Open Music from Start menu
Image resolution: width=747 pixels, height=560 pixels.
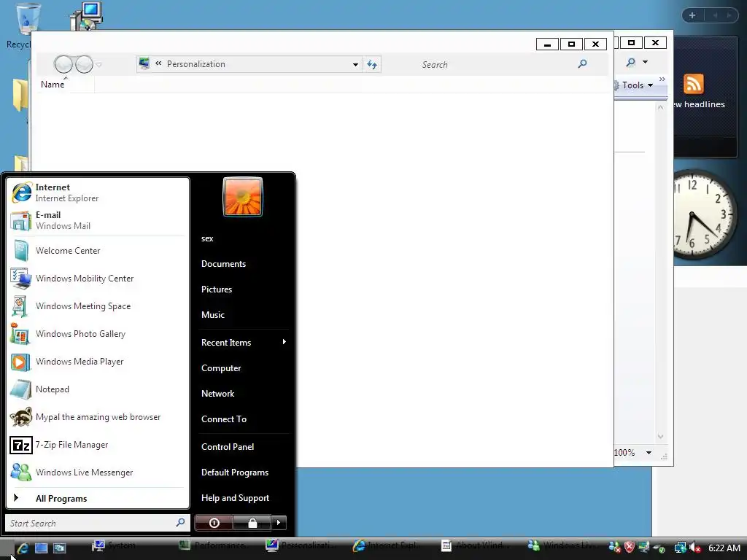244,315
